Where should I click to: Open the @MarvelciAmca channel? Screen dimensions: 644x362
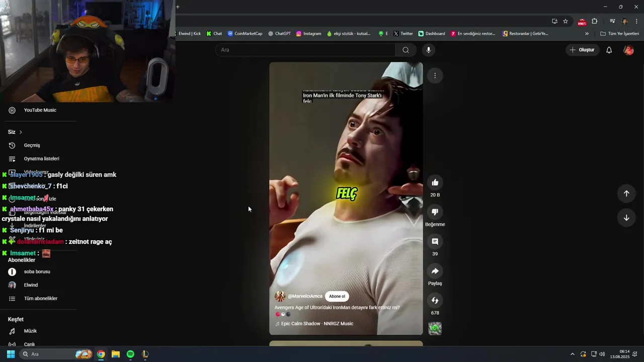pos(305,296)
